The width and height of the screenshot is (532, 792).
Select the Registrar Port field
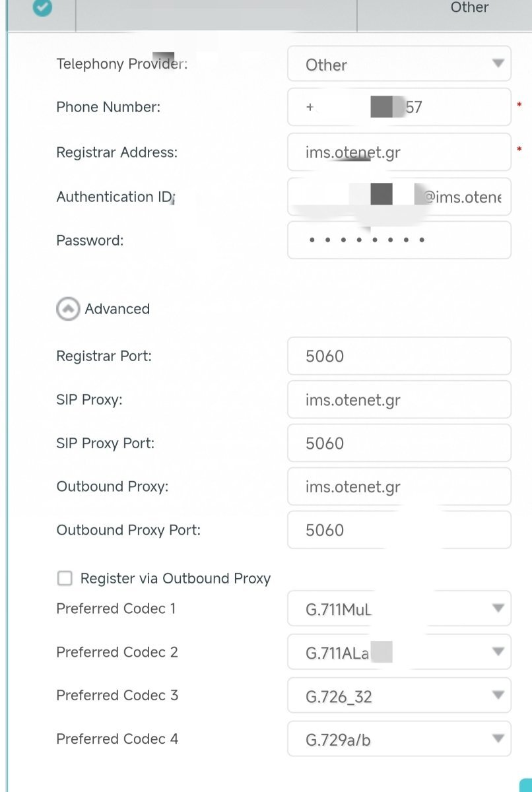[x=399, y=356]
